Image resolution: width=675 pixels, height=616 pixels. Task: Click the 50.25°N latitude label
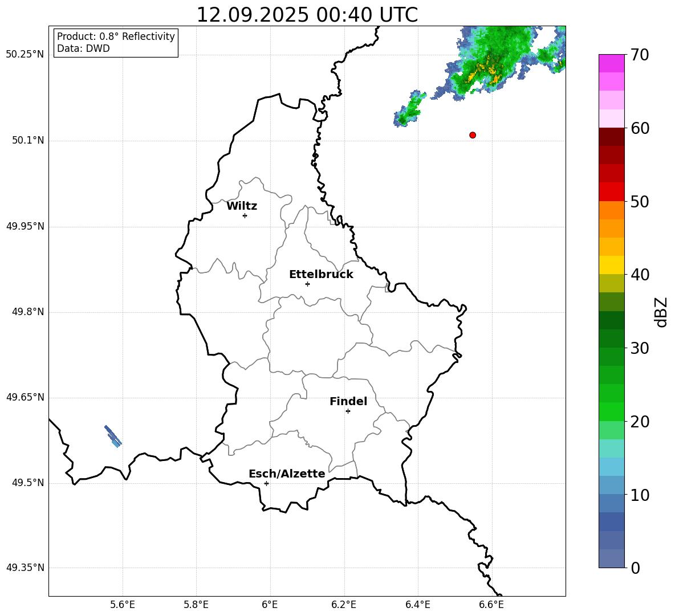click(25, 55)
